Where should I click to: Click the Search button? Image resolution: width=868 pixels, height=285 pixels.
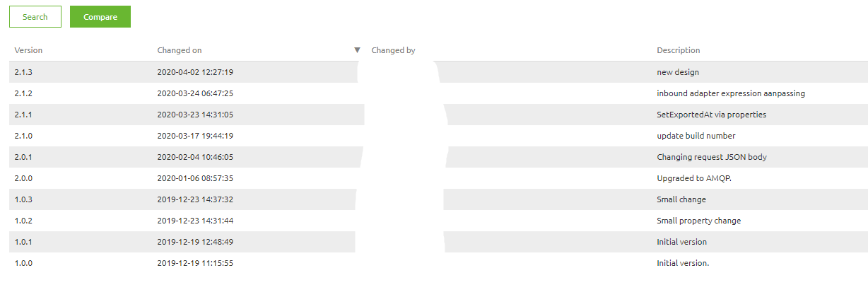pyautogui.click(x=35, y=17)
